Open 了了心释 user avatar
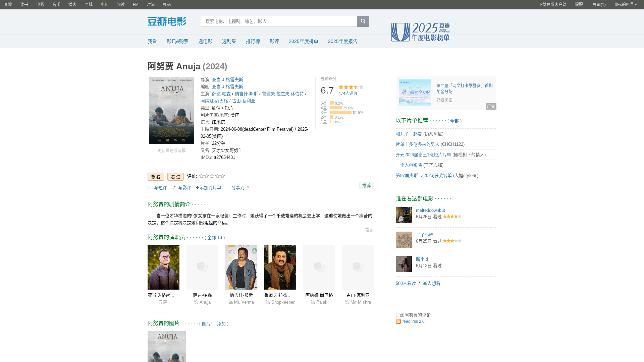Image resolution: width=644 pixels, height=362 pixels. tap(404, 240)
